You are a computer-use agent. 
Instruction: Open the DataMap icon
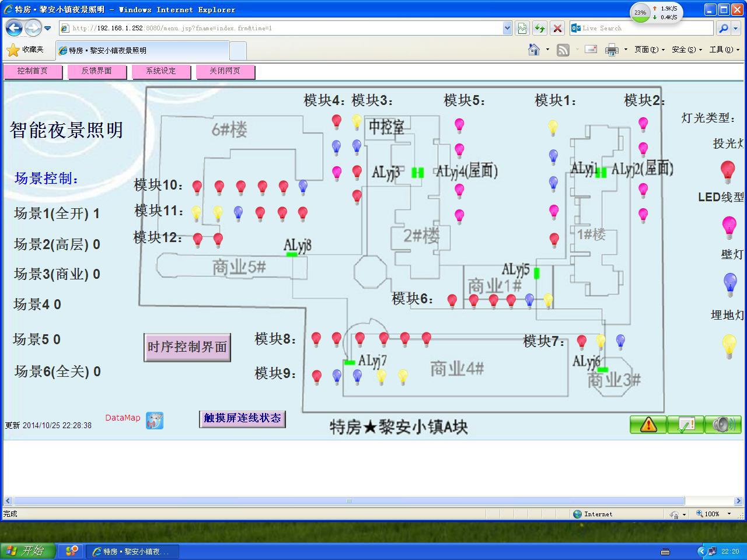pos(155,420)
